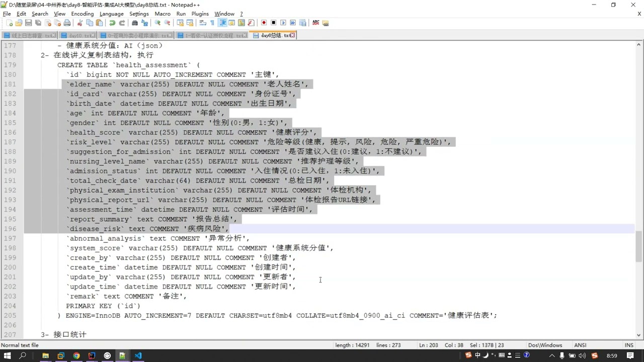The image size is (644, 362).
Task: Click the Open file toolbar icon
Action: click(x=19, y=23)
